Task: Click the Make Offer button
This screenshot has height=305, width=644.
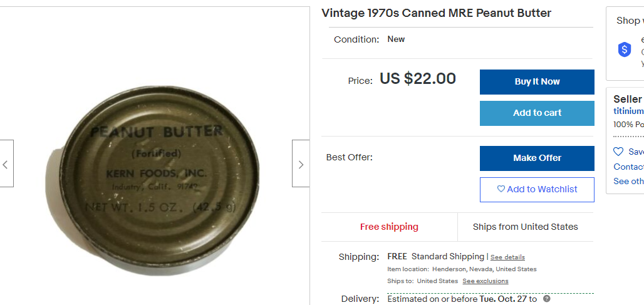Action: click(537, 158)
